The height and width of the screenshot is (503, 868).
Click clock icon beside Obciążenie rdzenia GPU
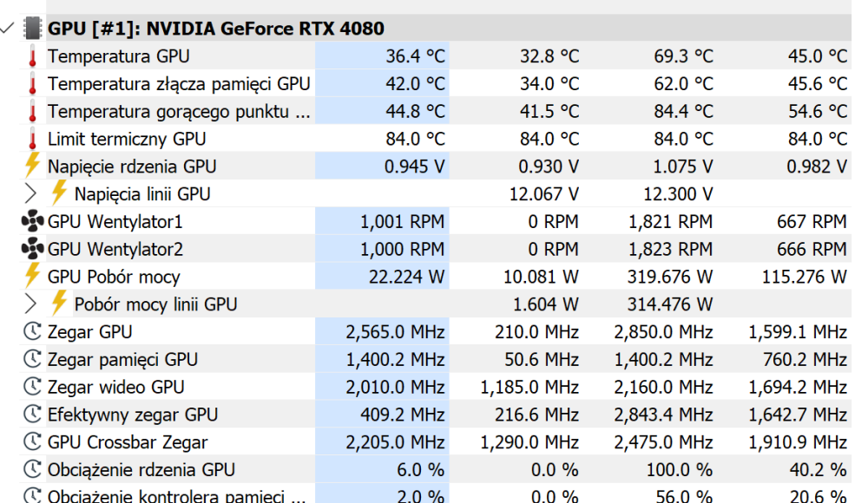pyautogui.click(x=32, y=470)
